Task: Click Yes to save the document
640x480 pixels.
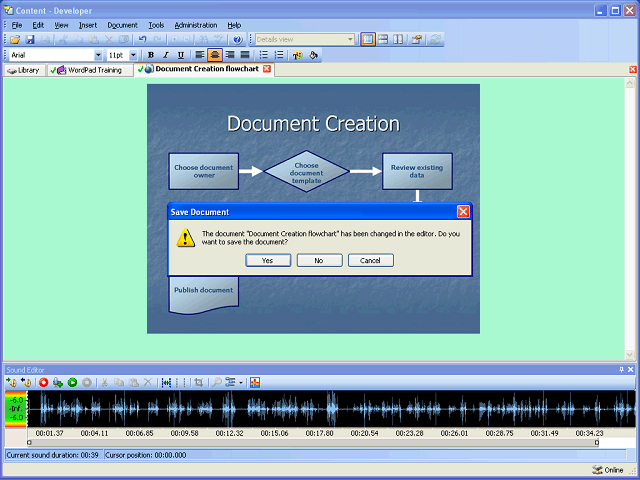Action: [x=268, y=260]
